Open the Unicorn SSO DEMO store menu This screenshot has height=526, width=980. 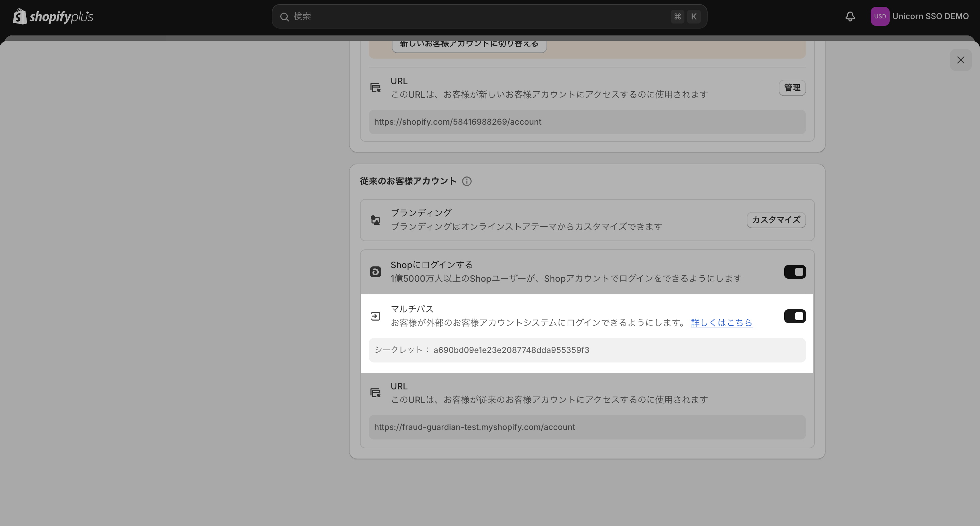(930, 16)
